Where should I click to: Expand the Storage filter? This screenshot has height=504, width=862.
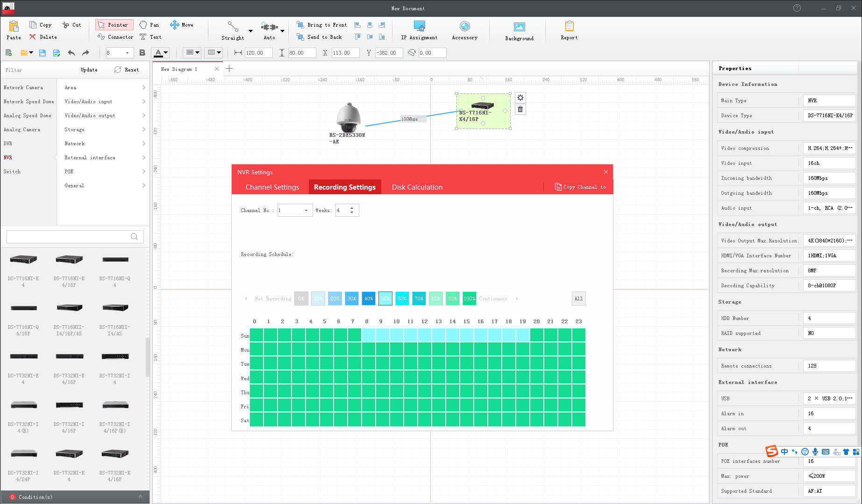105,129
